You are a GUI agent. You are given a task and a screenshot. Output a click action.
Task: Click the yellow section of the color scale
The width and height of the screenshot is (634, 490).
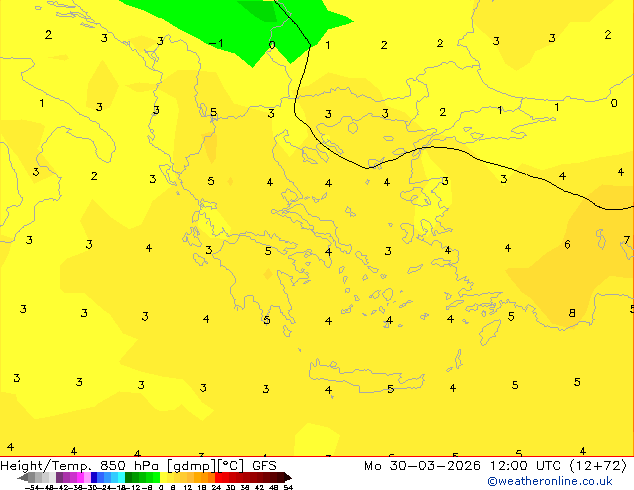[170, 478]
